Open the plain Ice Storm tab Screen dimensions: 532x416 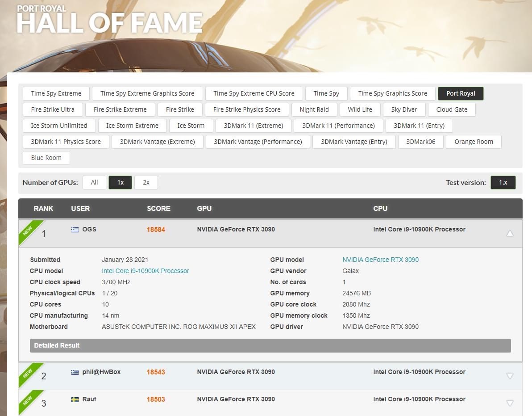coord(191,126)
